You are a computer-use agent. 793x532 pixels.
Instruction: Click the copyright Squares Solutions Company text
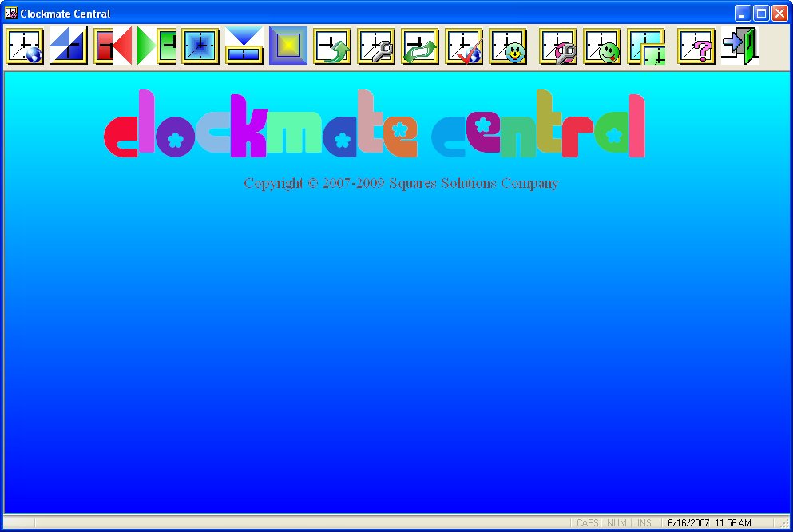click(401, 183)
